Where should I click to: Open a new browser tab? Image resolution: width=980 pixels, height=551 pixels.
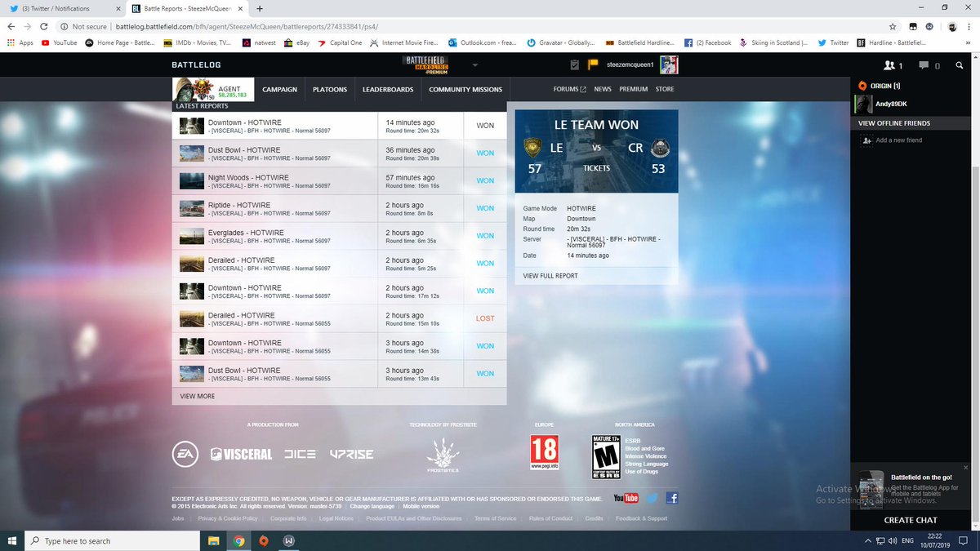(260, 8)
